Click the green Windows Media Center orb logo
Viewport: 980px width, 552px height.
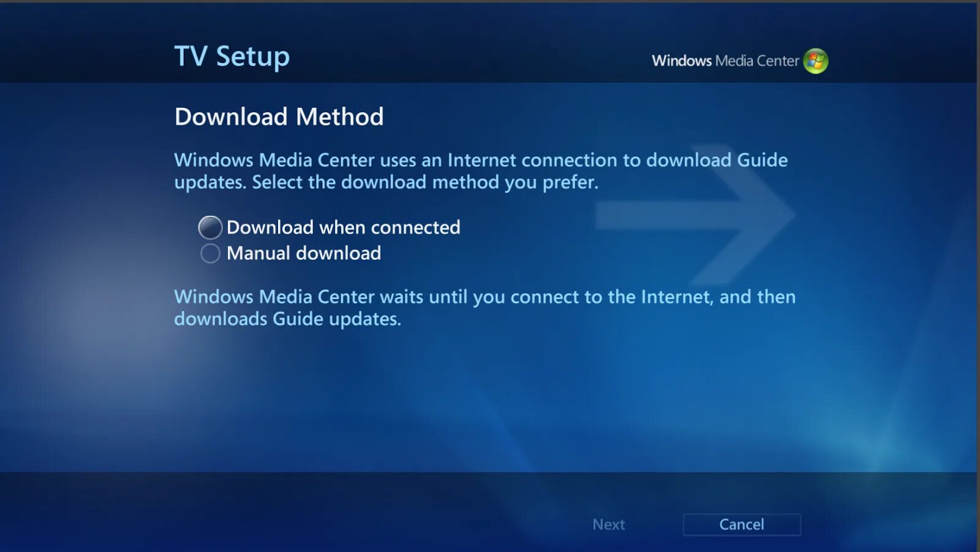(x=815, y=61)
